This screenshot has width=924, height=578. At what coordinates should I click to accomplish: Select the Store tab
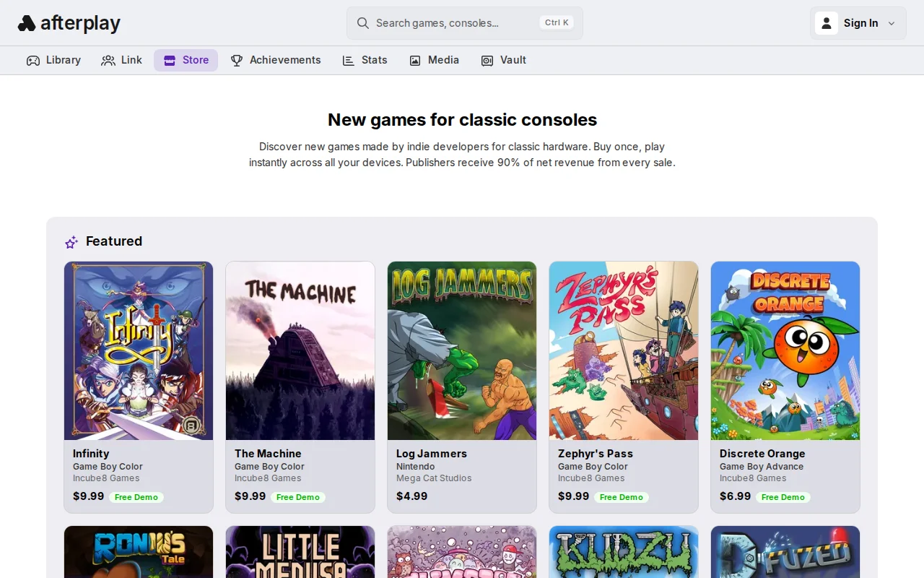pyautogui.click(x=186, y=60)
